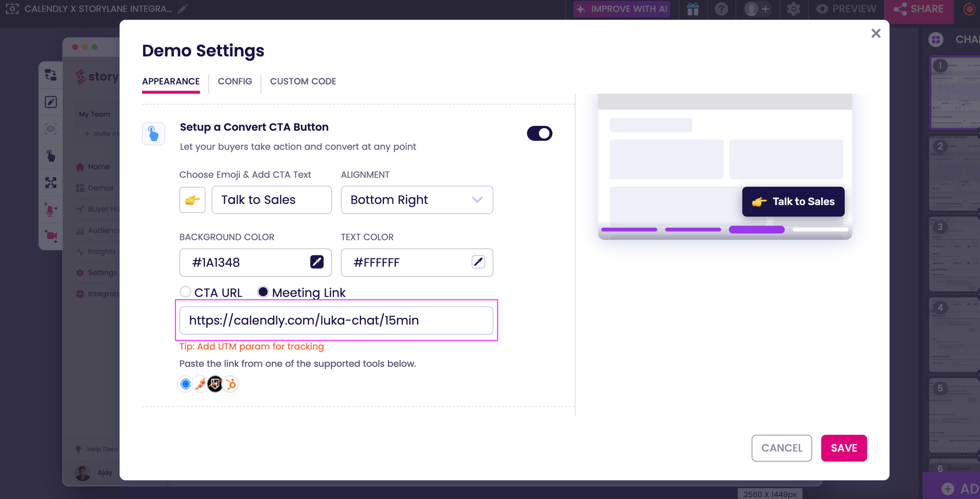Image resolution: width=980 pixels, height=499 pixels.
Task: Click background color eyedropper icon
Action: coord(316,262)
